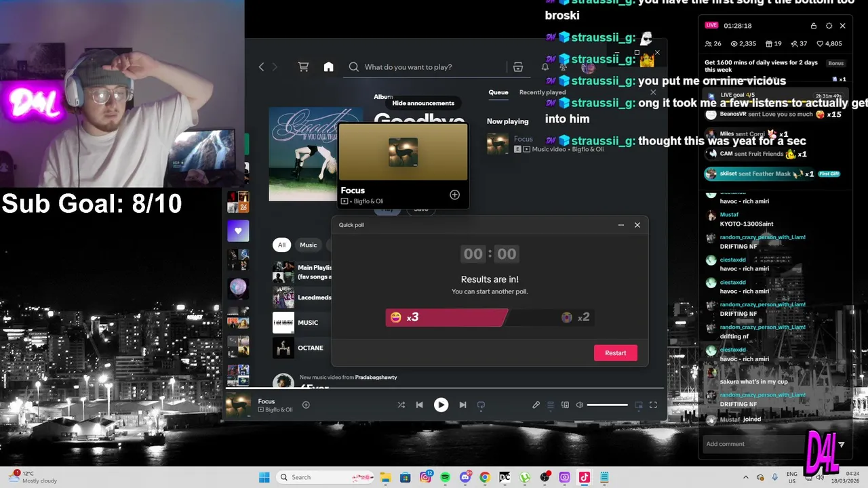Open lyrics microphone icon
Image resolution: width=868 pixels, height=488 pixels.
(536, 405)
